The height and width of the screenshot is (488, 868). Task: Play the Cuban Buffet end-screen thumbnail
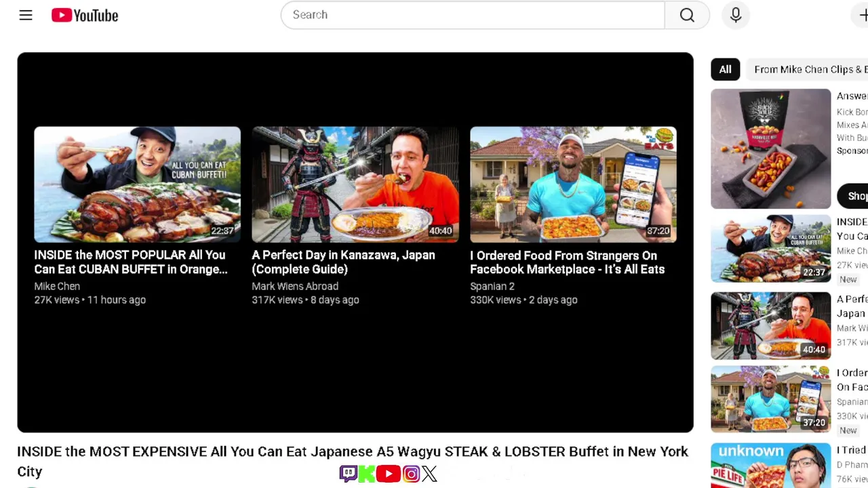(x=137, y=184)
